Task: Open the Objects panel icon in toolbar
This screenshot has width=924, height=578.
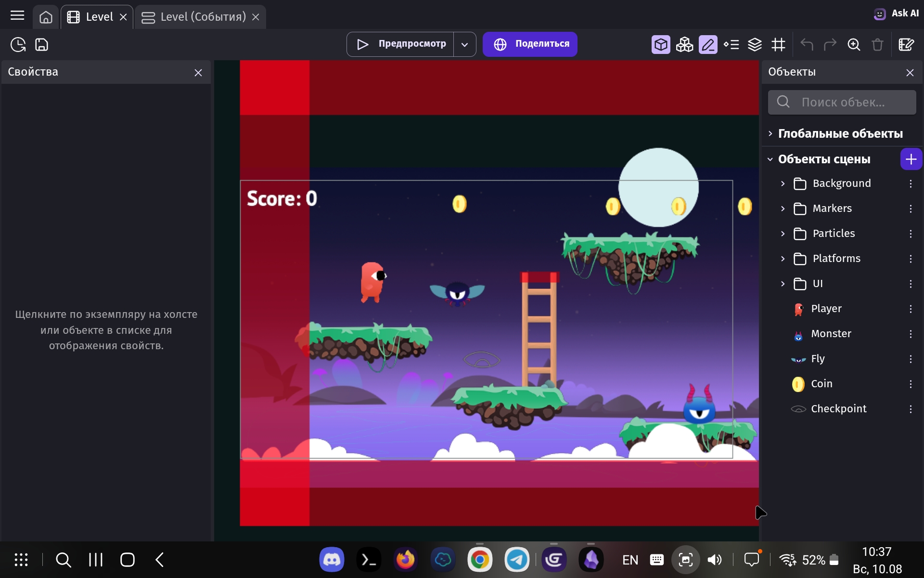Action: click(x=661, y=44)
